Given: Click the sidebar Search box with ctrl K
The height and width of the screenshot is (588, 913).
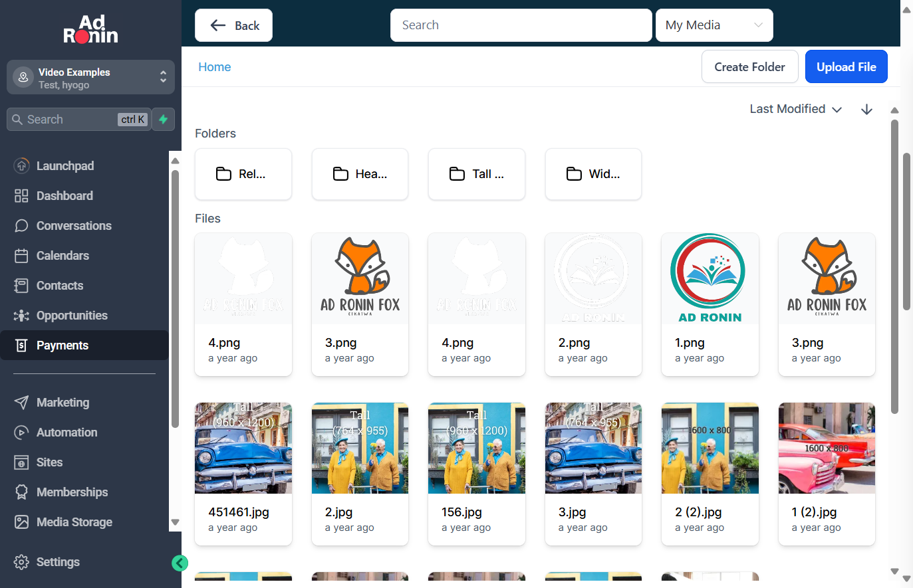Looking at the screenshot, I should [x=78, y=120].
